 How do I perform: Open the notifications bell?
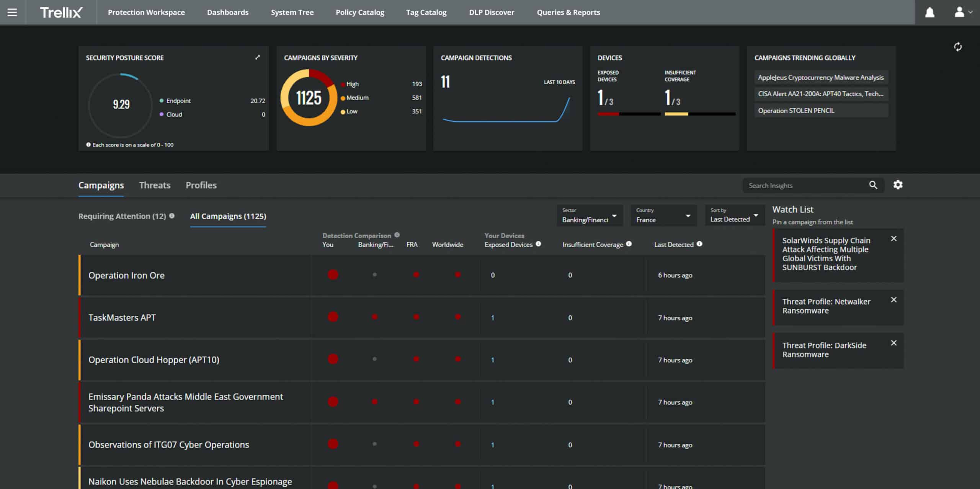[929, 12]
